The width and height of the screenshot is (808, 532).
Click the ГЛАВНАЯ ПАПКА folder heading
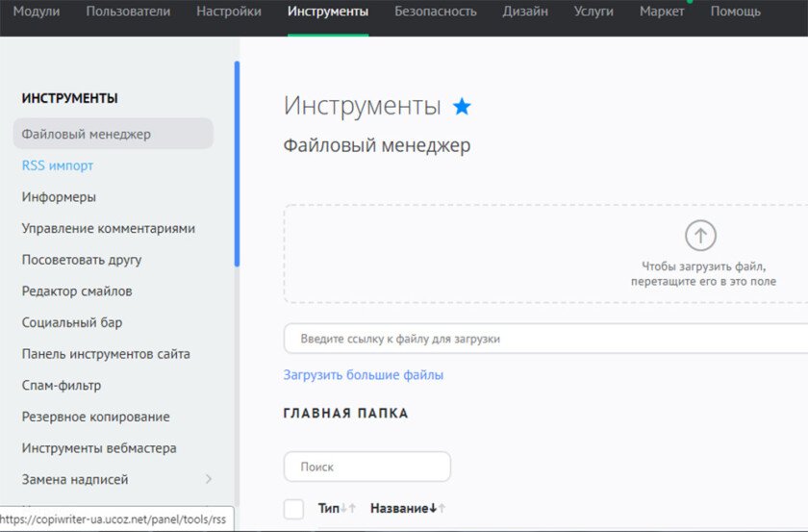(345, 414)
